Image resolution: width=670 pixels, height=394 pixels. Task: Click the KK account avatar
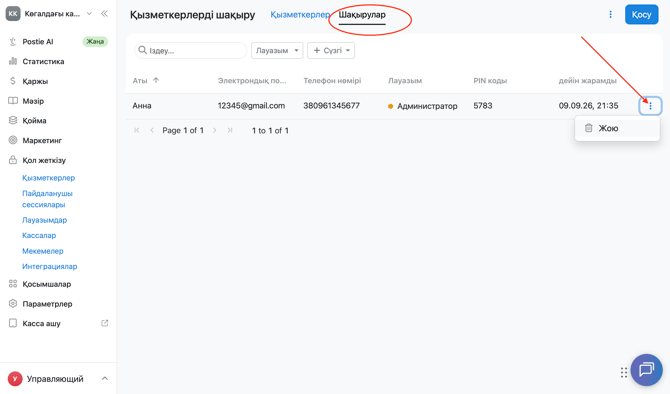pos(13,14)
